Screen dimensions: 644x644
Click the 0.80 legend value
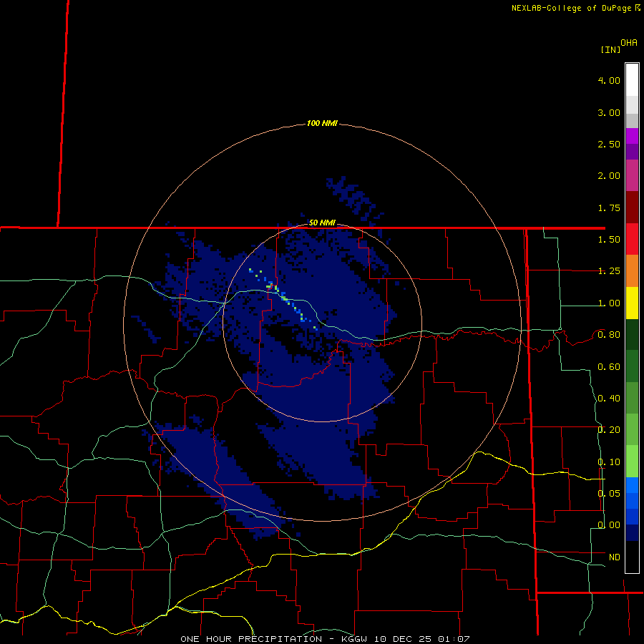[x=609, y=335]
